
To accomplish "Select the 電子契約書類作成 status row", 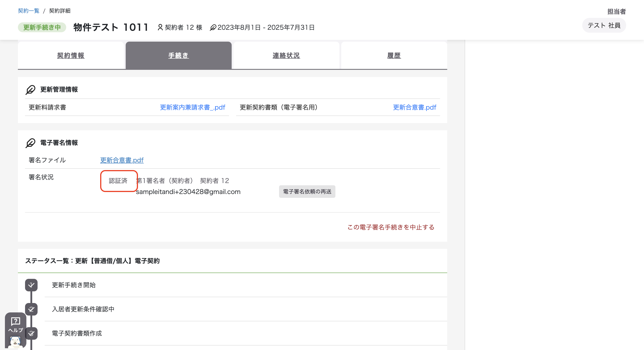I will pyautogui.click(x=246, y=333).
